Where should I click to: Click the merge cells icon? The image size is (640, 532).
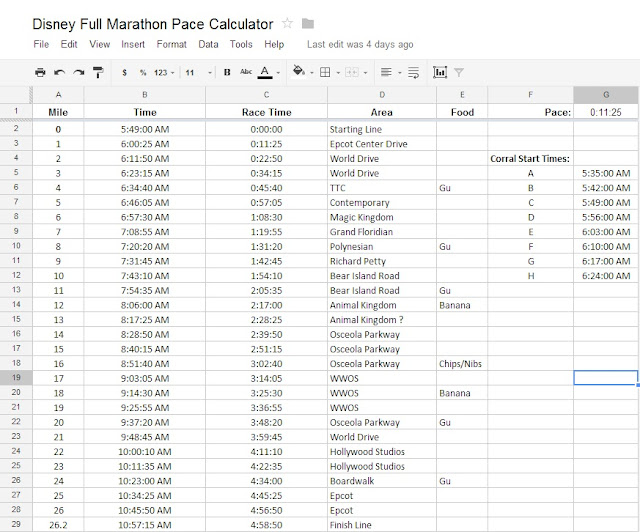click(x=352, y=72)
